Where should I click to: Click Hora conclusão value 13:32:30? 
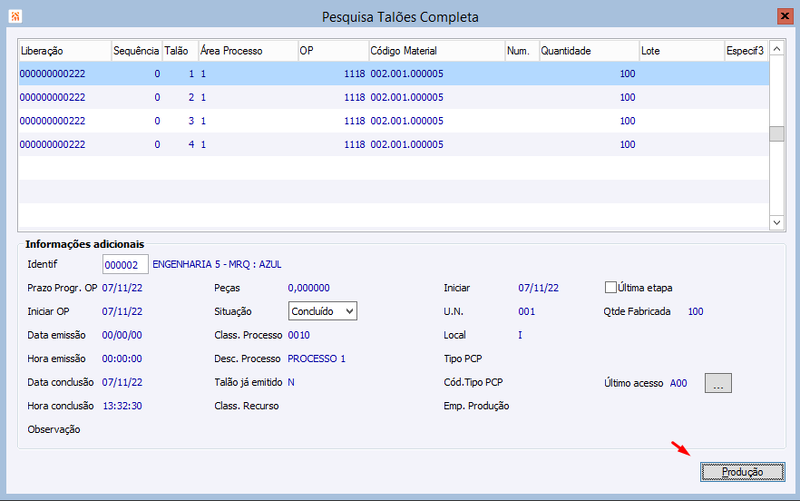[x=122, y=406]
